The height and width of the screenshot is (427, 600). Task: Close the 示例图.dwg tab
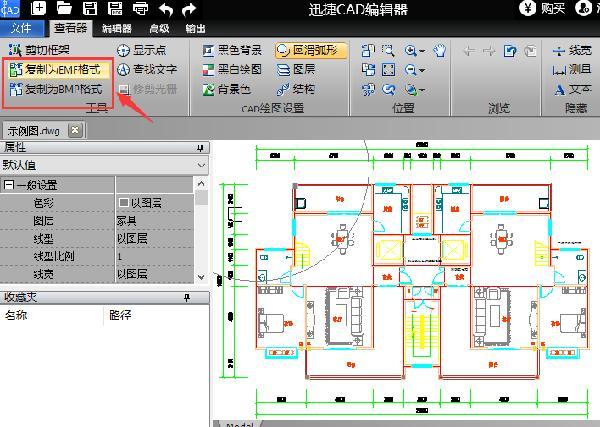[x=75, y=130]
